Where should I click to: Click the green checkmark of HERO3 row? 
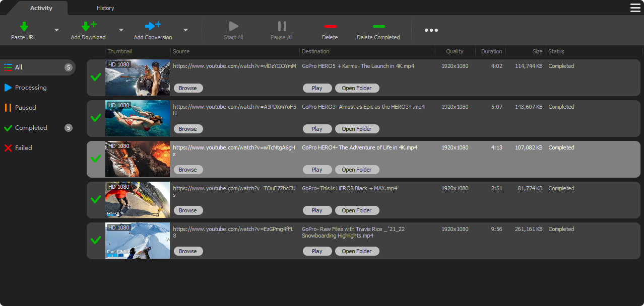96,118
